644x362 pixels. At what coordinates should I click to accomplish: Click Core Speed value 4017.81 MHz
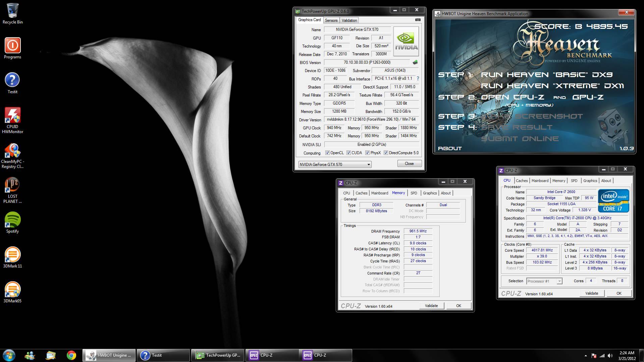tap(542, 250)
